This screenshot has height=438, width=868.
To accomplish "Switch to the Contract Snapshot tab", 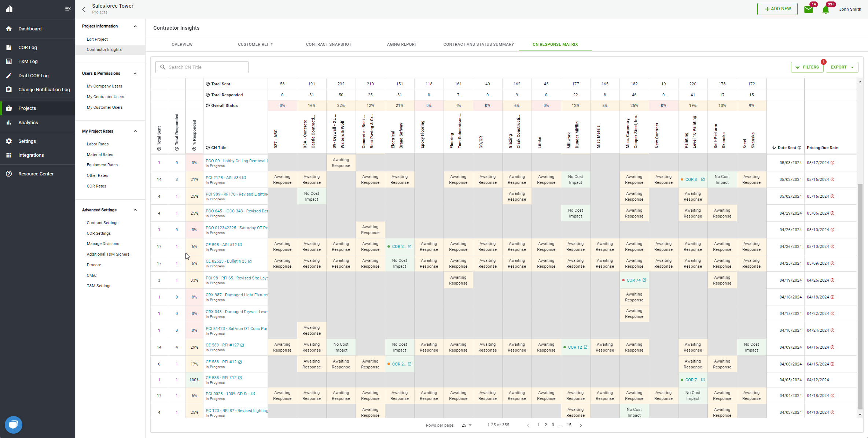I will 328,44.
